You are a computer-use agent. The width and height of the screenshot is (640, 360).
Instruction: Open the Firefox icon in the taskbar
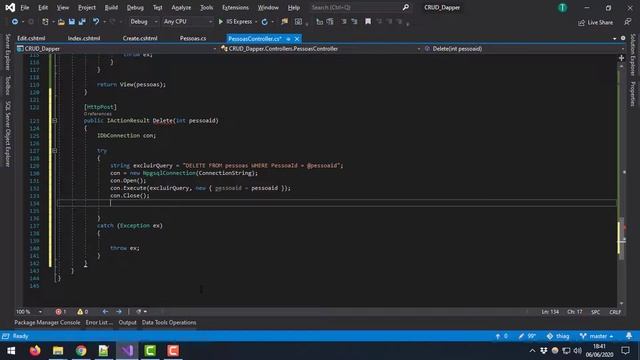click(35, 351)
